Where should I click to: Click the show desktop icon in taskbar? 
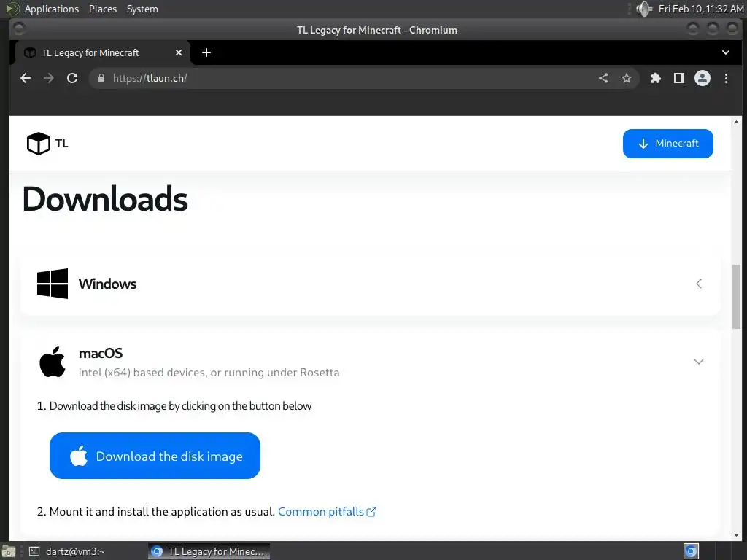[x=8, y=551]
